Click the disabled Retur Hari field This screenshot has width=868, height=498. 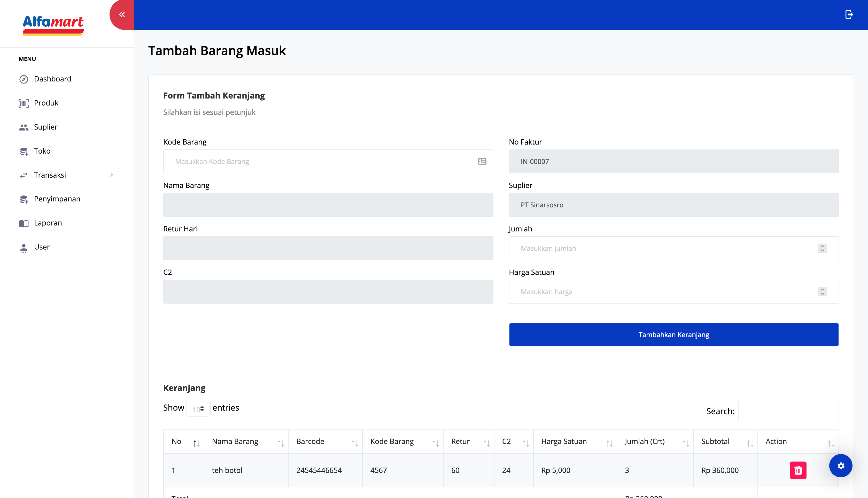click(x=328, y=248)
